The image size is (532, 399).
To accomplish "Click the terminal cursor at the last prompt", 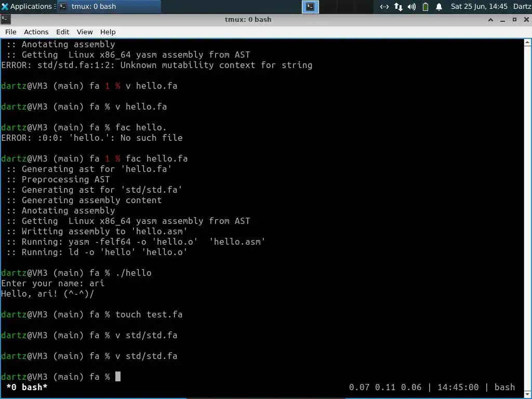I will [118, 377].
